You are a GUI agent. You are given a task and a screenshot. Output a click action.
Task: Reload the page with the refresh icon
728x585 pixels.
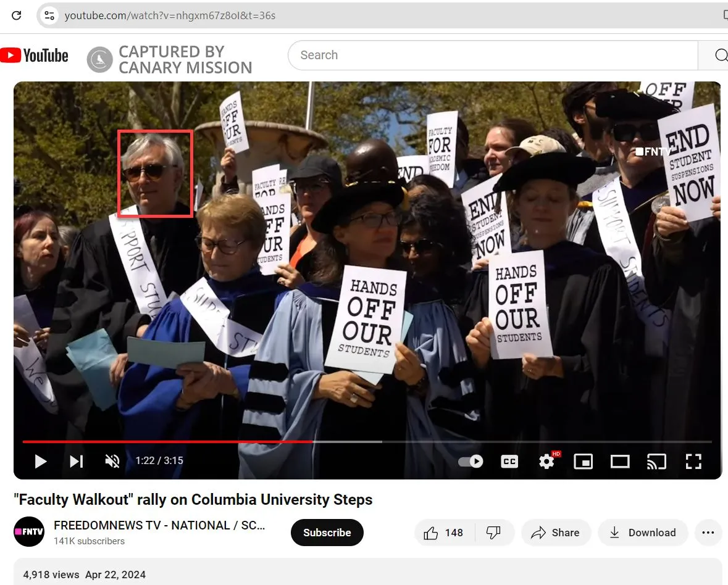coord(17,15)
